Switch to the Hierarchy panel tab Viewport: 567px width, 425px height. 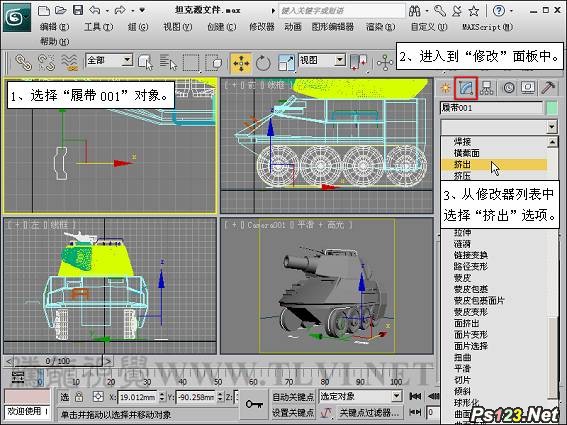[x=487, y=88]
